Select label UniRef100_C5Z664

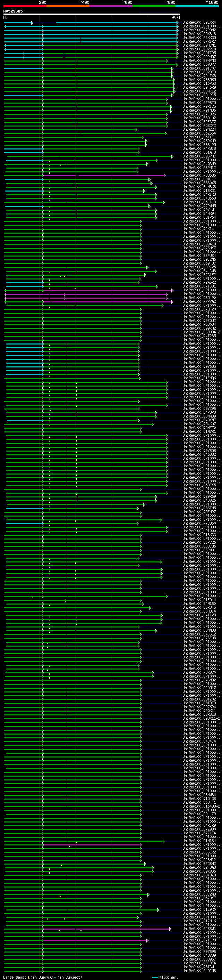(199, 133)
